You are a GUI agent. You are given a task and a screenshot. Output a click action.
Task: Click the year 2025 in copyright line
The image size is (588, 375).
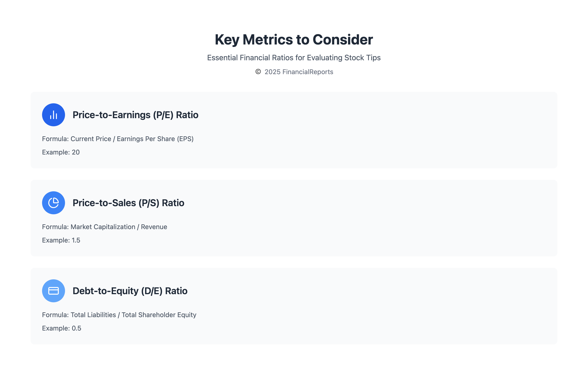[272, 72]
